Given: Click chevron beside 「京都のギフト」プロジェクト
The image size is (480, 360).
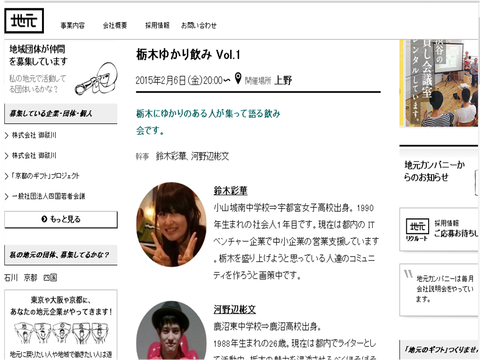Looking at the screenshot, I should [x=7, y=176].
